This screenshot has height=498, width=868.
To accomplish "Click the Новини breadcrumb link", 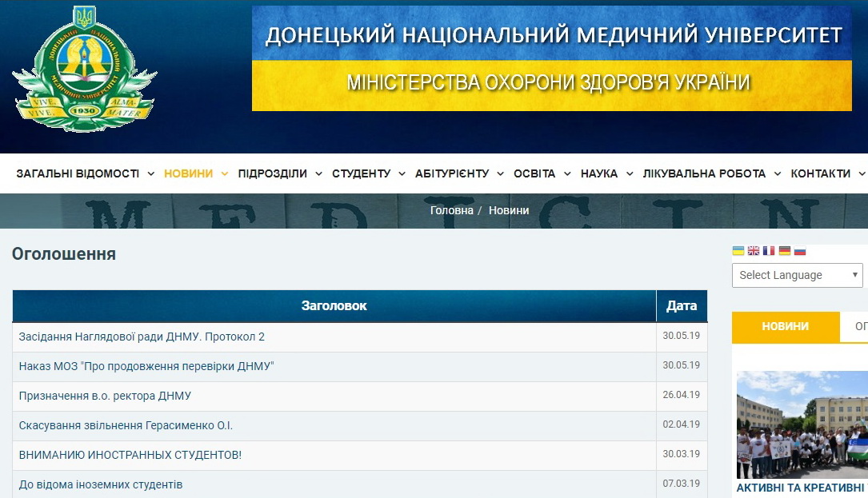I will tap(509, 210).
